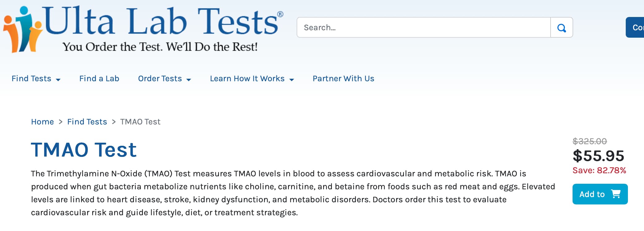
Task: Click the colorful people figures logo icon
Action: coord(22,29)
